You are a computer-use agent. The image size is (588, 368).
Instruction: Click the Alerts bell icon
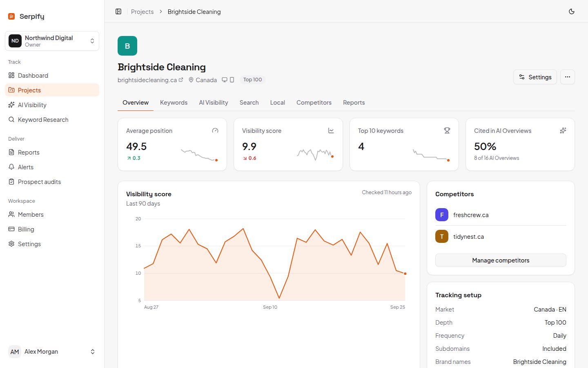pos(11,167)
